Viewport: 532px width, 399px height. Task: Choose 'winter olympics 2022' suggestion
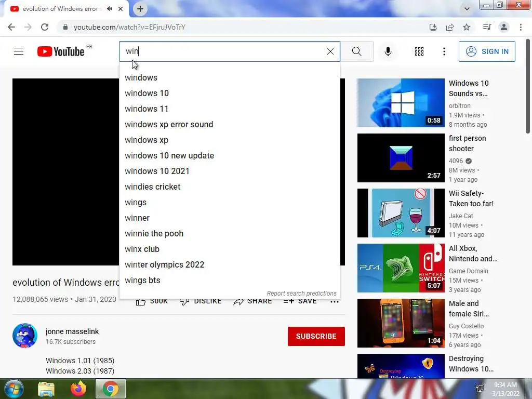click(x=229, y=265)
